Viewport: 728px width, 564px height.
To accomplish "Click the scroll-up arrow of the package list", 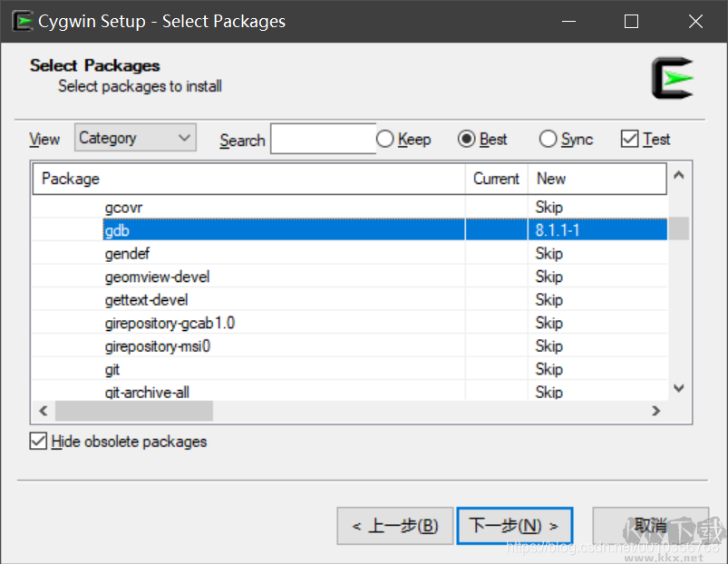I will (678, 176).
